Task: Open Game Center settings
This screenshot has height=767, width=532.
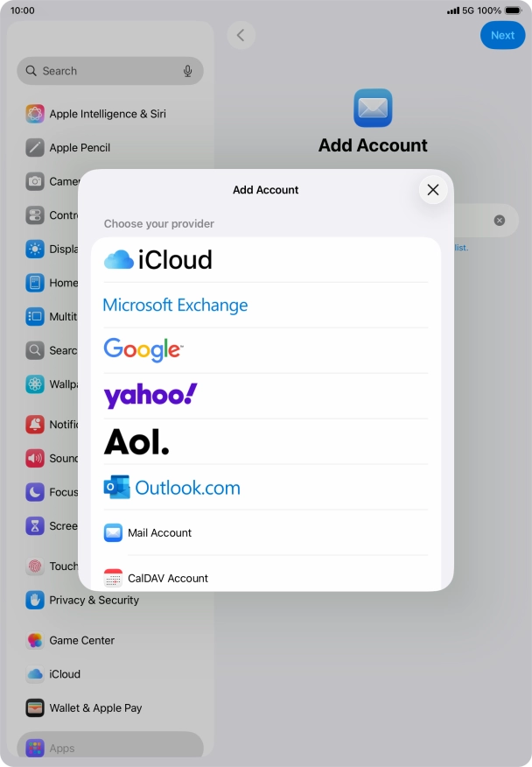Action: (81, 640)
